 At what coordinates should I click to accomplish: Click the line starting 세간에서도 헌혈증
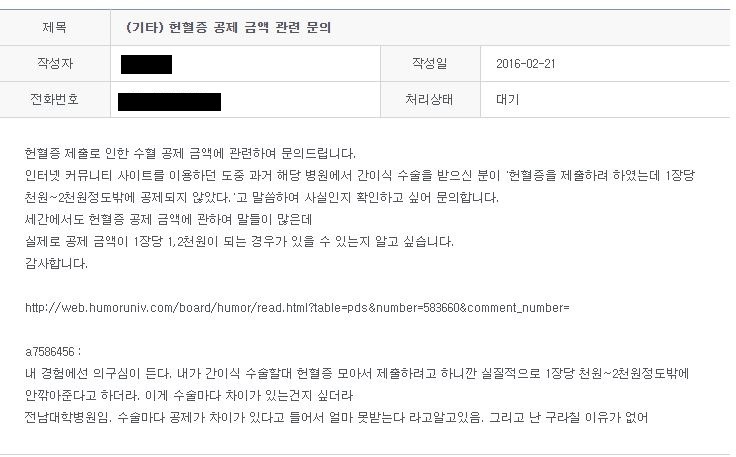[169, 219]
